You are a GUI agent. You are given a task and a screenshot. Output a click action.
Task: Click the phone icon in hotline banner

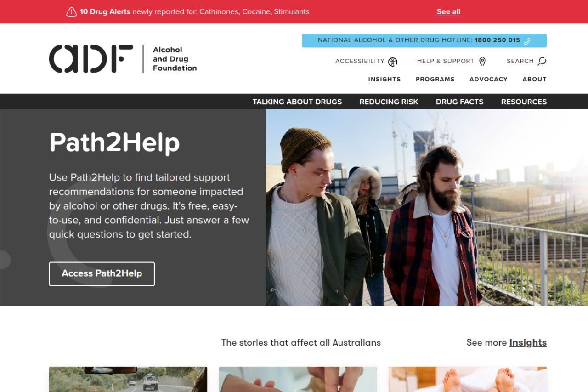(x=527, y=41)
